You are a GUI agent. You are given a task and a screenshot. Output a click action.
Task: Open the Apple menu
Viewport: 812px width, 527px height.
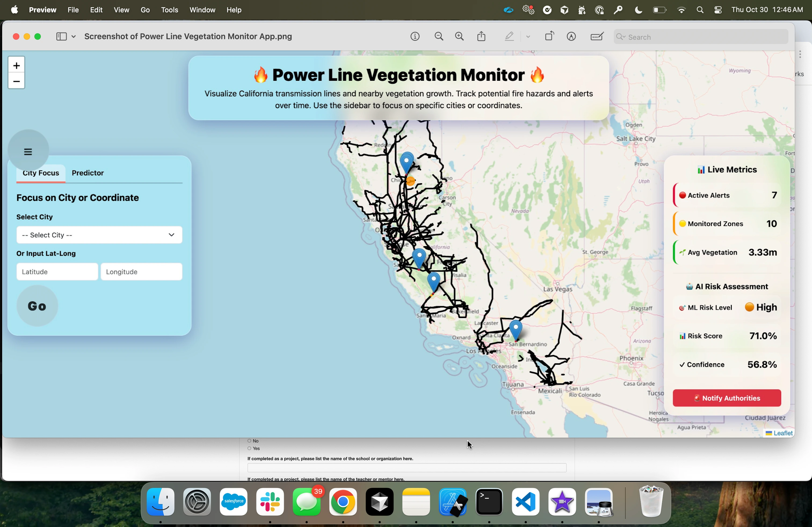(14, 10)
